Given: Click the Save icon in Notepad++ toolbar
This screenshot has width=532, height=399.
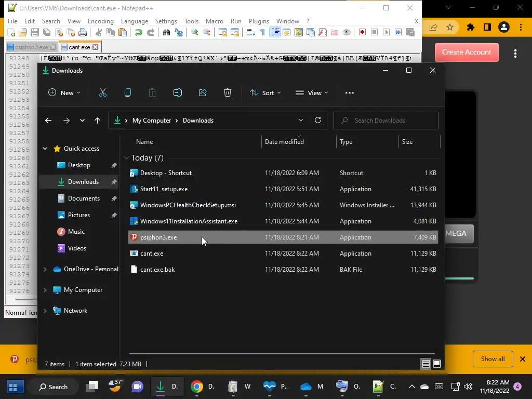Looking at the screenshot, I should [x=35, y=32].
